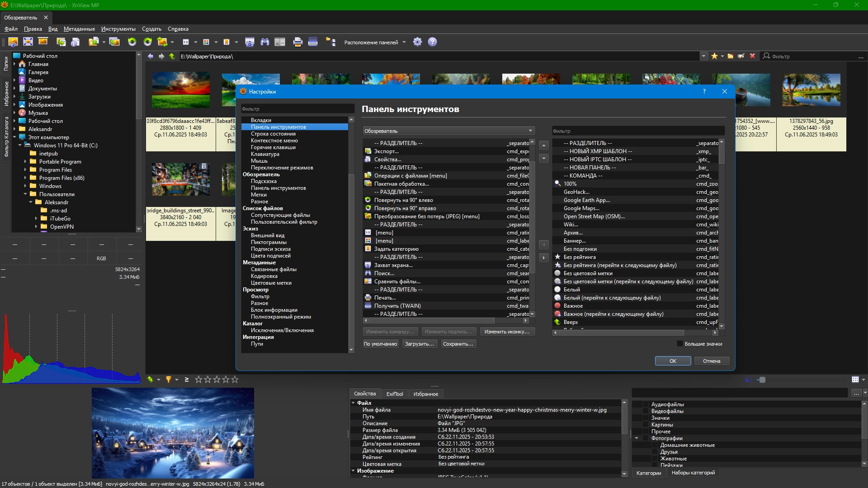Image resolution: width=868 pixels, height=488 pixels.
Task: Open the Инструменты menu
Action: (x=118, y=29)
